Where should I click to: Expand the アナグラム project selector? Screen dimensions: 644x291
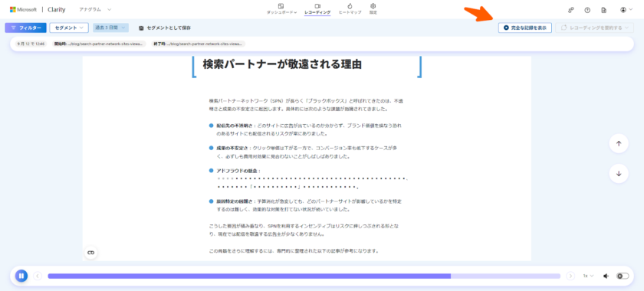coord(95,9)
